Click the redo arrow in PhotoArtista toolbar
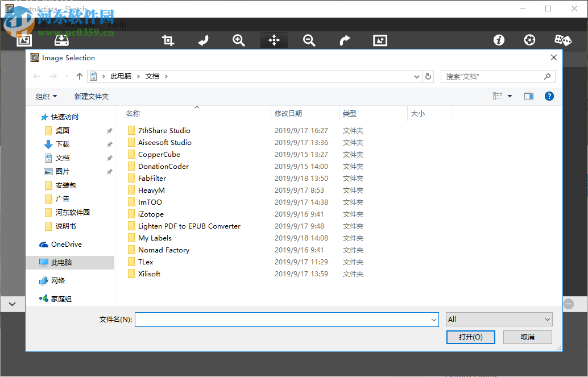The image size is (588, 377). click(345, 40)
